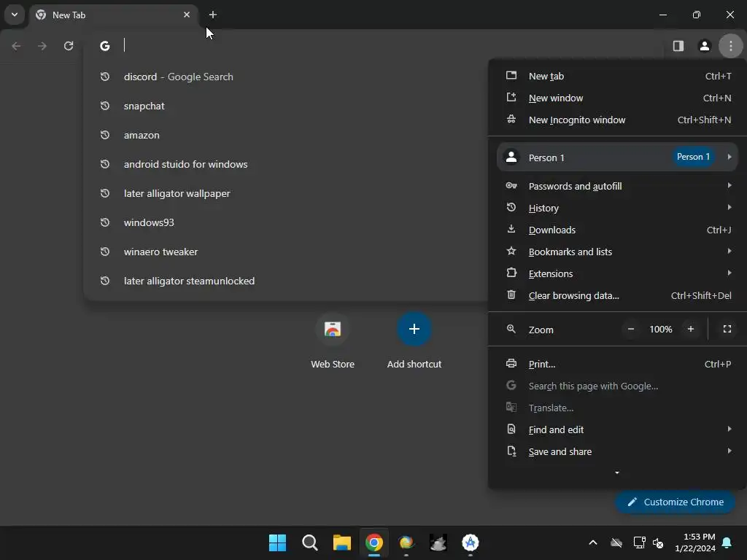This screenshot has width=747, height=560.
Task: Go back with the back arrow
Action: pyautogui.click(x=16, y=46)
